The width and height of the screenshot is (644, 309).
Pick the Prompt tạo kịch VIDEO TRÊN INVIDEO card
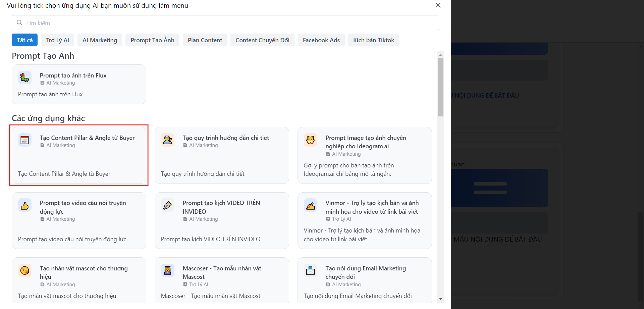click(221, 221)
